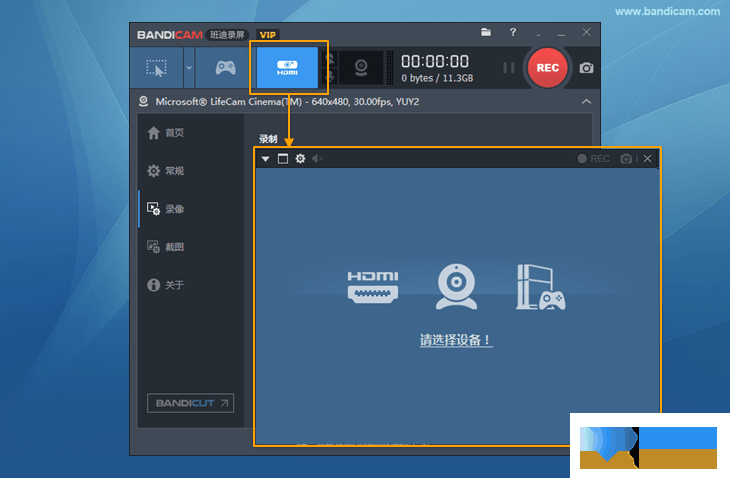The image size is (730, 478).
Task: Open the output folder icon
Action: tap(486, 32)
